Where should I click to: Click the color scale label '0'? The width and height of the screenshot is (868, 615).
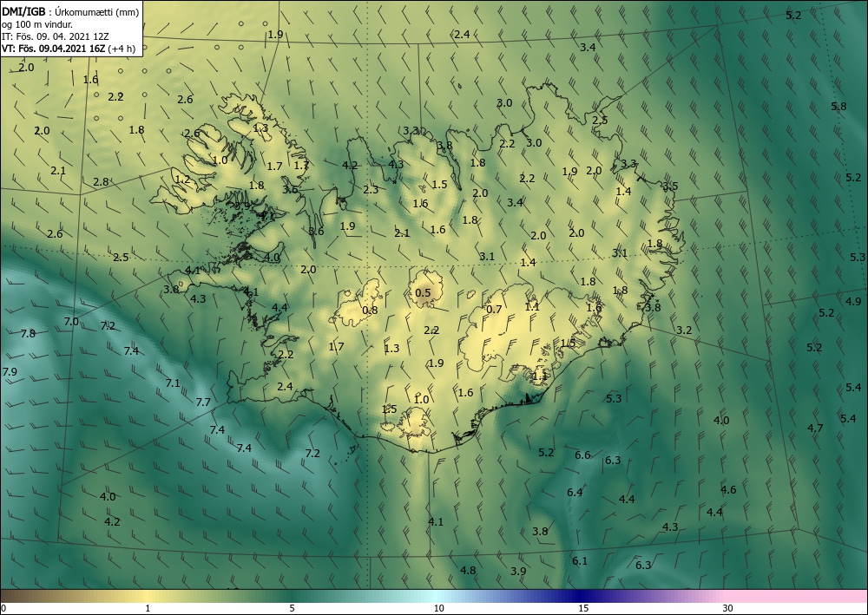coord(3,608)
